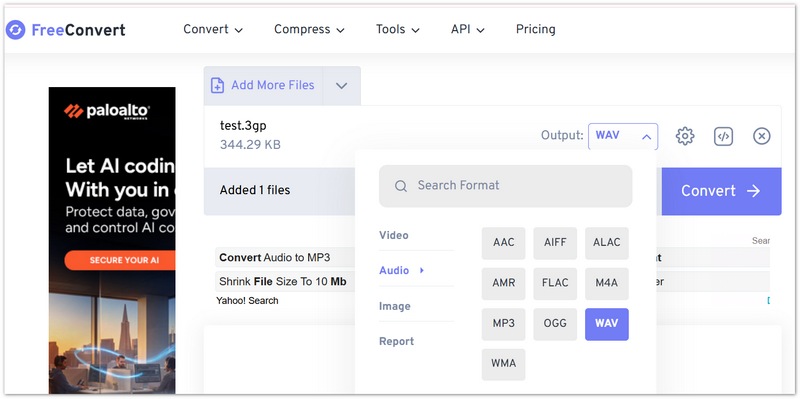
Task: Choose OGG as output format
Action: (x=555, y=324)
